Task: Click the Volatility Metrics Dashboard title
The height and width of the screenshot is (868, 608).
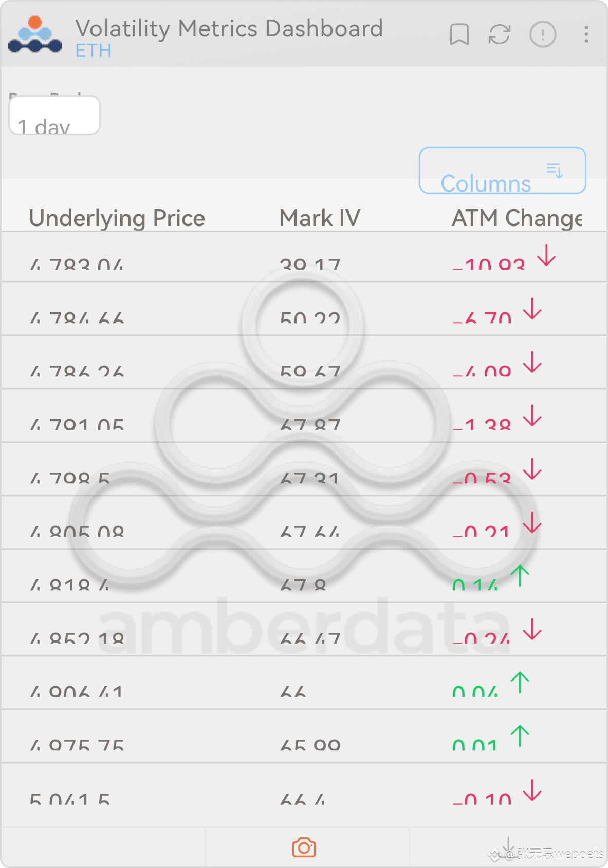Action: pyautogui.click(x=229, y=29)
